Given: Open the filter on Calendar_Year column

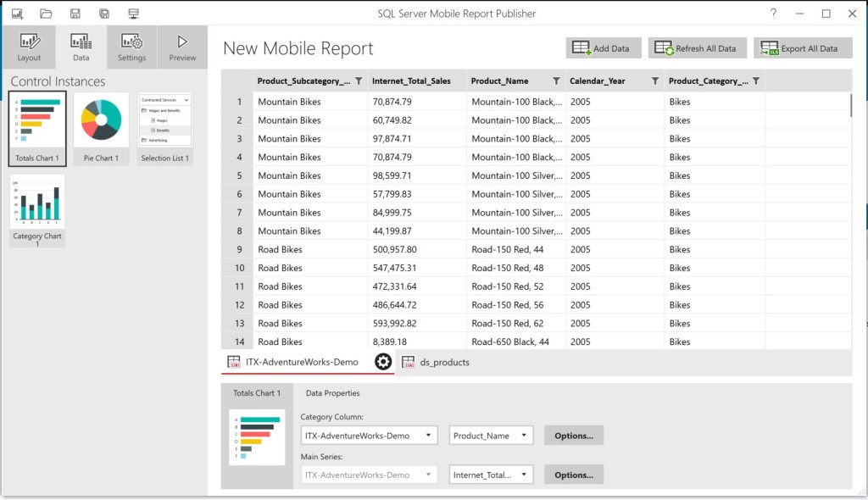Looking at the screenshot, I should coord(654,81).
